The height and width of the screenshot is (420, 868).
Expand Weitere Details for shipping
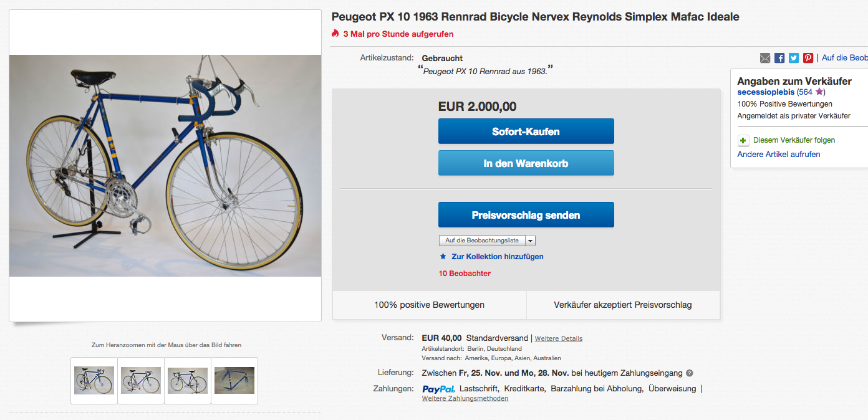(x=558, y=338)
